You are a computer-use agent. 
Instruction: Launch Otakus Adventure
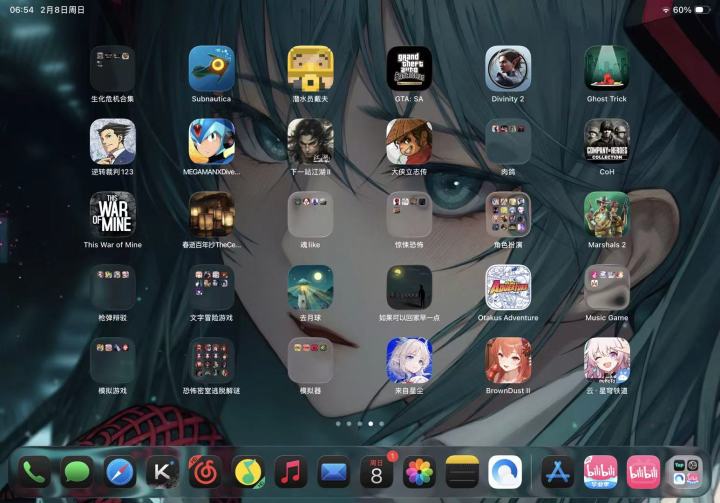(508, 288)
